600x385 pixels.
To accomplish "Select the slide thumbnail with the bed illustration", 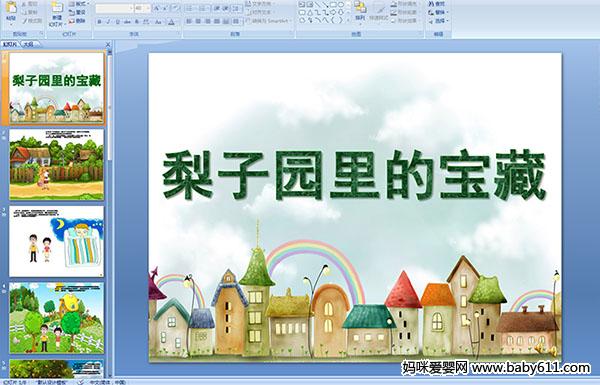I will tap(57, 241).
